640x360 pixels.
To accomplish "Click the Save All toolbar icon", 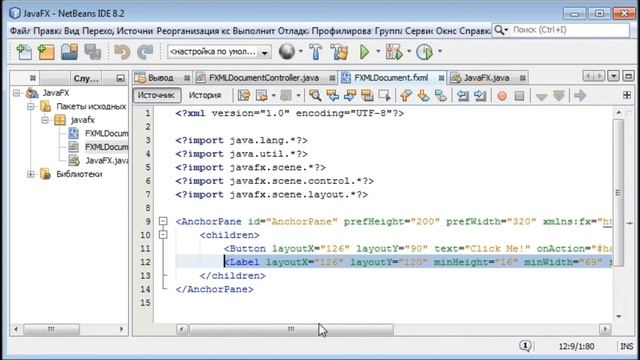I will [x=93, y=52].
